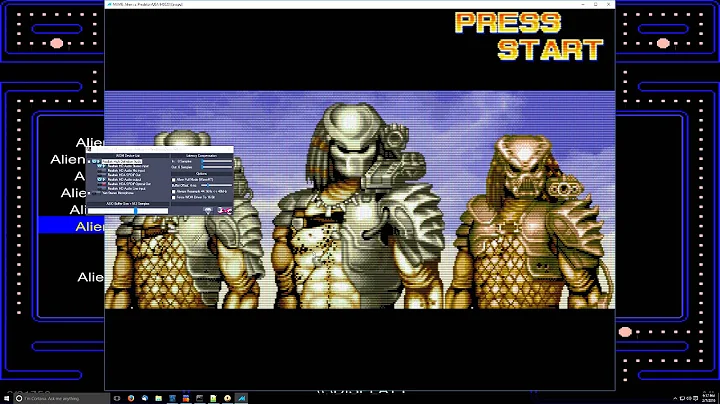
Task: Open the Windows Start menu
Action: coord(6,398)
